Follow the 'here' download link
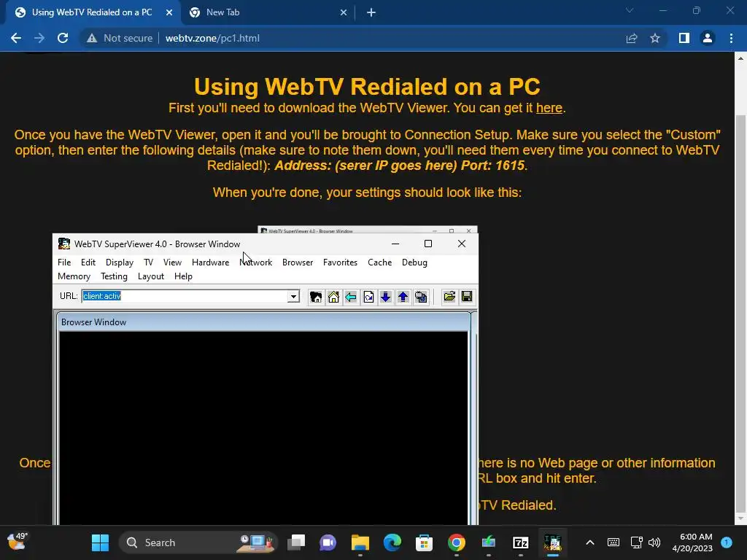 pos(549,108)
